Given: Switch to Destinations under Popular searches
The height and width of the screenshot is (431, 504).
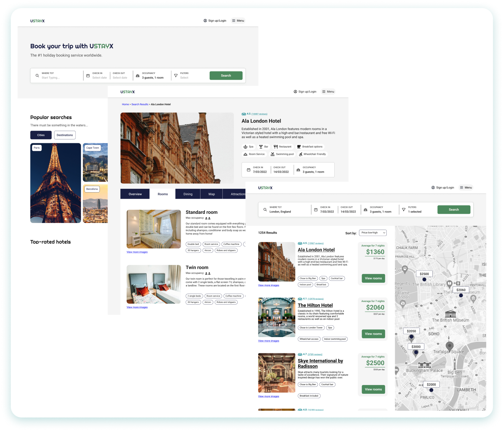Looking at the screenshot, I should click(65, 135).
